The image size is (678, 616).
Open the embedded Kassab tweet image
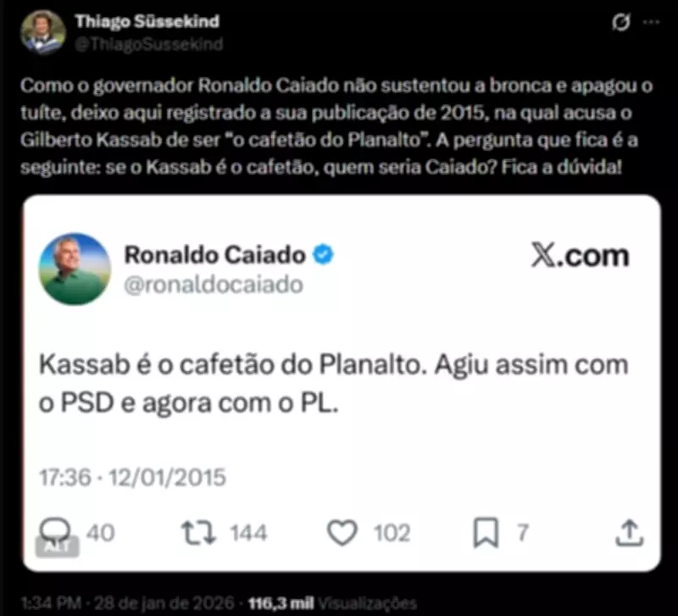[x=342, y=383]
